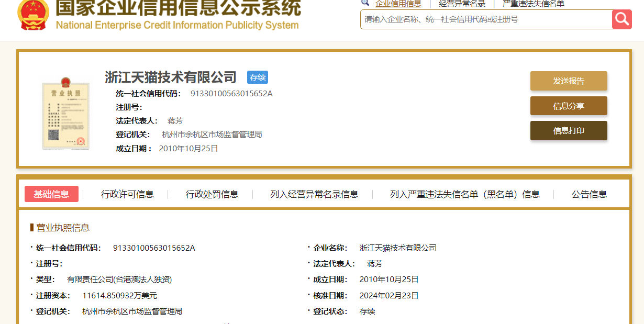Open the business license thumbnail image

66,113
